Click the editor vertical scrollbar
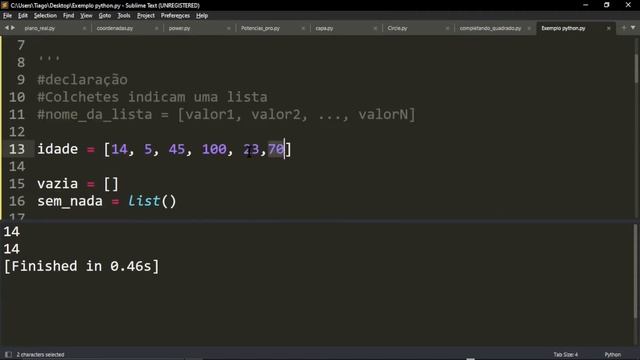This screenshot has height=360, width=640. click(x=636, y=68)
